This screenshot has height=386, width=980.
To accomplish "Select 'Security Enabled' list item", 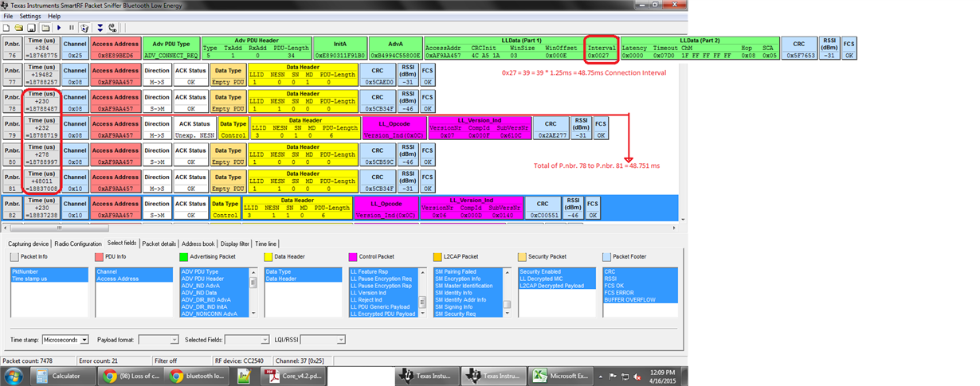I will [x=557, y=271].
